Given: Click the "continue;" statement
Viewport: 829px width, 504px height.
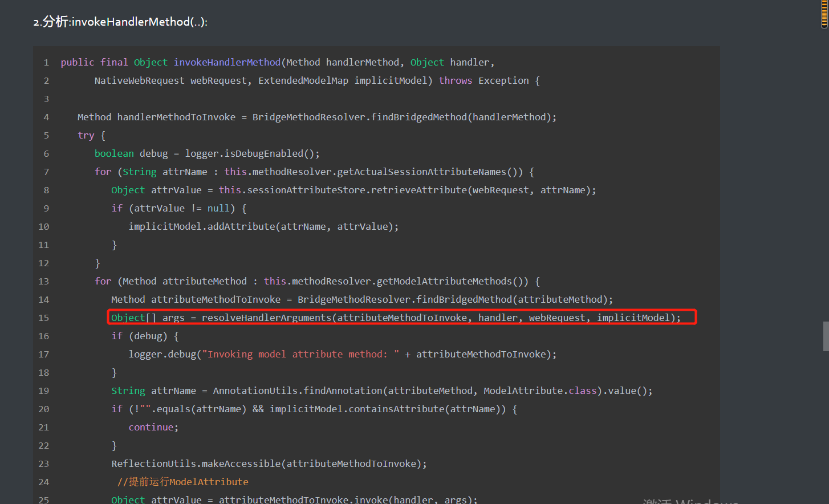Looking at the screenshot, I should click(153, 427).
